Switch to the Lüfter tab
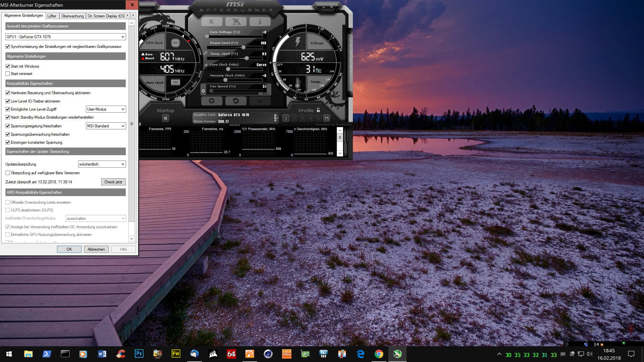 [x=52, y=16]
